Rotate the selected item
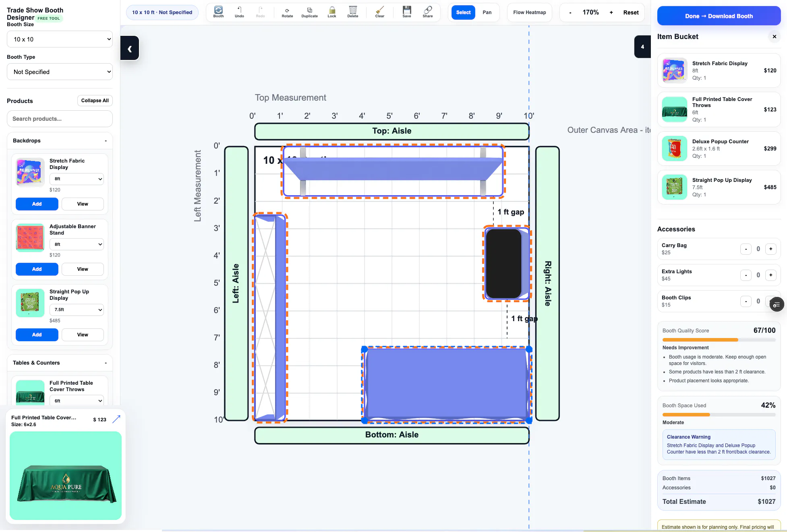 pos(287,12)
